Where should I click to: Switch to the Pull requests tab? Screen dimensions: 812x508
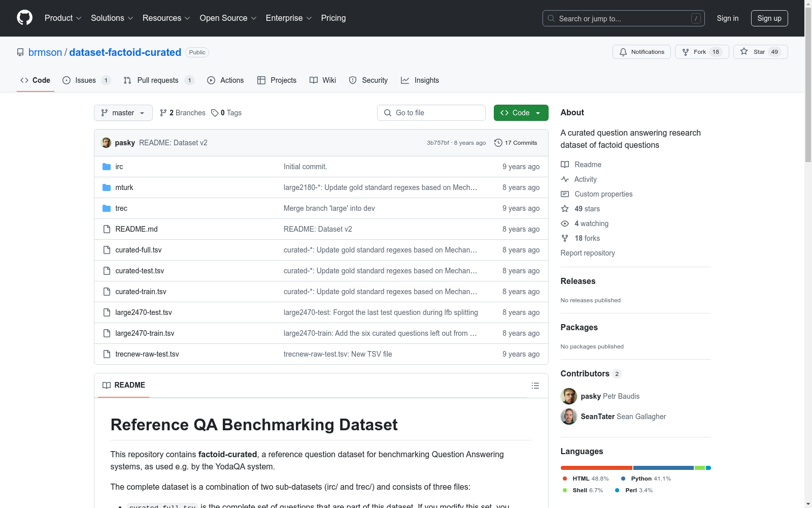[159, 80]
